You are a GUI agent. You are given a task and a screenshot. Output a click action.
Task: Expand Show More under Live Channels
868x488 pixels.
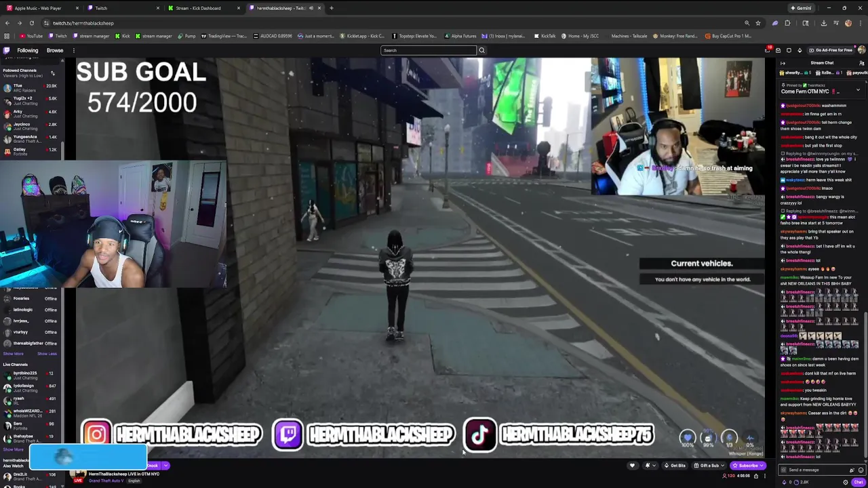tap(14, 449)
